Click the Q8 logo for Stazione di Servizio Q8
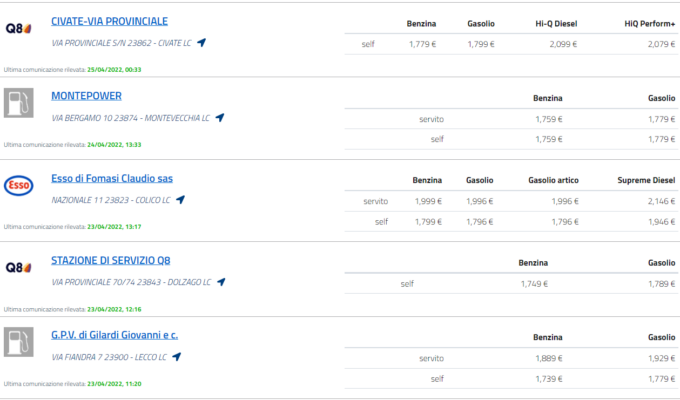 click(x=20, y=268)
